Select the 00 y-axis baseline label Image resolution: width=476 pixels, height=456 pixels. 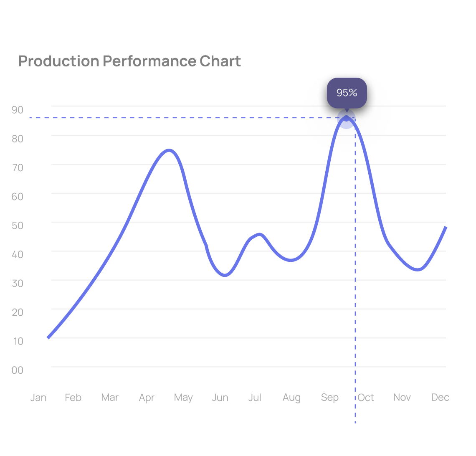click(18, 370)
